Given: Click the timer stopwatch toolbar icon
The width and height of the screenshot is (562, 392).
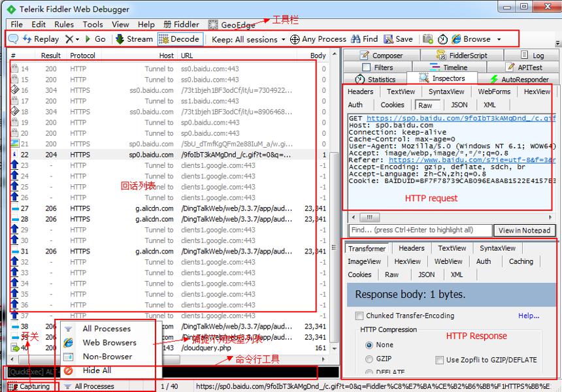Looking at the screenshot, I should (x=442, y=39).
